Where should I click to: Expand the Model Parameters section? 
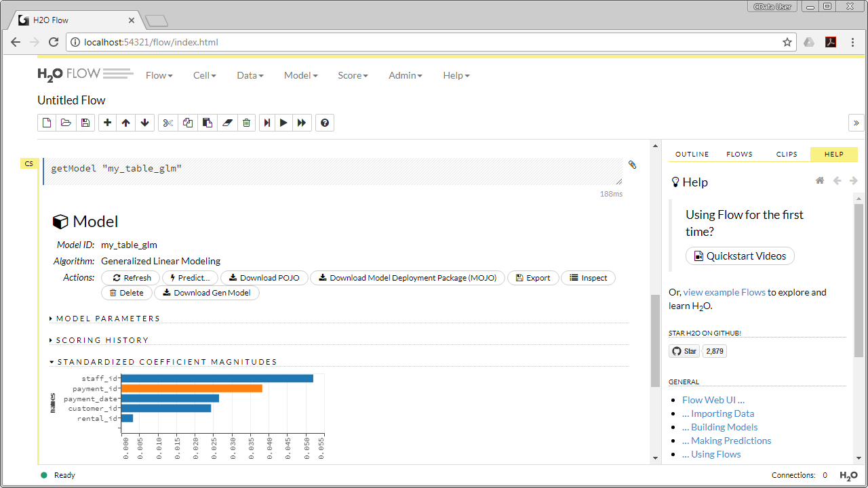coord(108,319)
